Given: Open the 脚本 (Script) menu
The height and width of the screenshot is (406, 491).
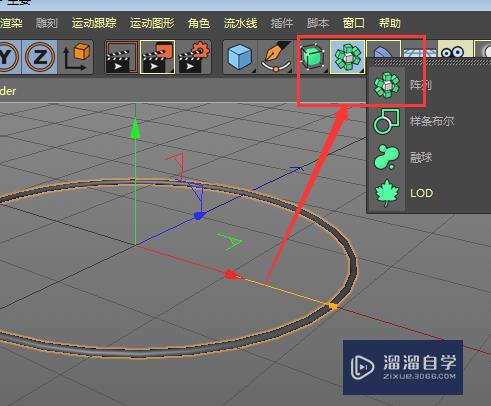Looking at the screenshot, I should click(x=318, y=23).
